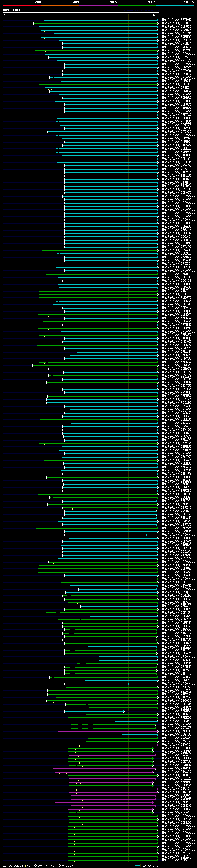Click the red 20% identity legend segment
This screenshot has height=868, width=197.
pos(22,6)
